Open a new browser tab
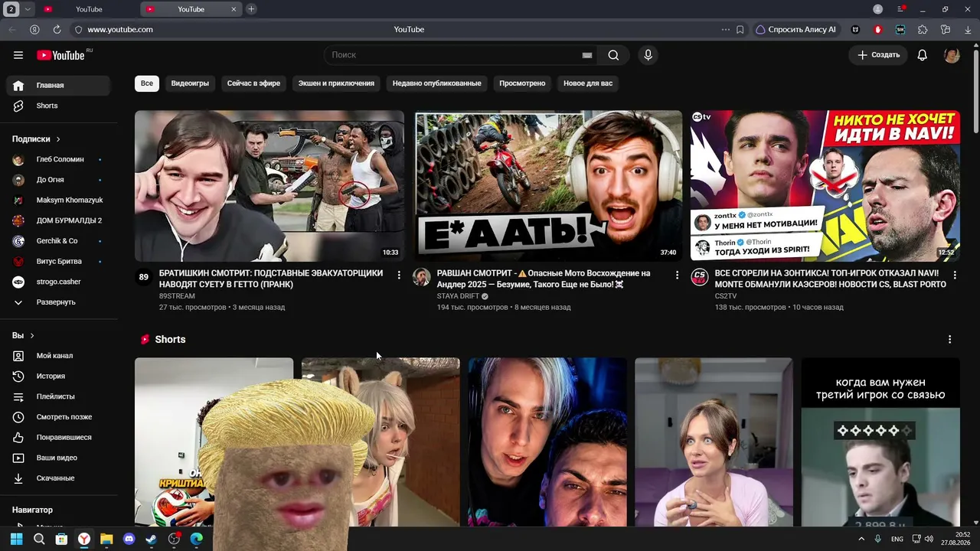The height and width of the screenshot is (551, 980). (251, 9)
